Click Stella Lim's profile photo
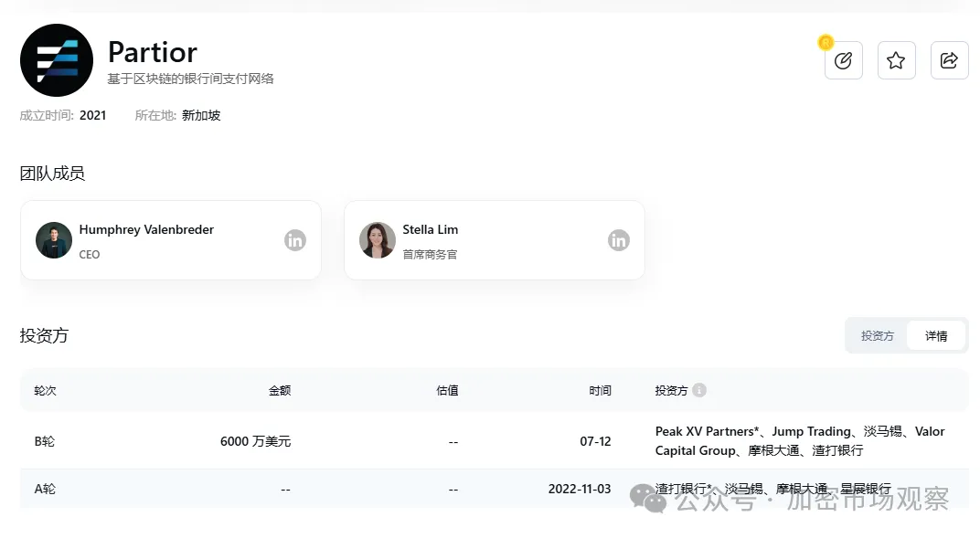 click(378, 240)
